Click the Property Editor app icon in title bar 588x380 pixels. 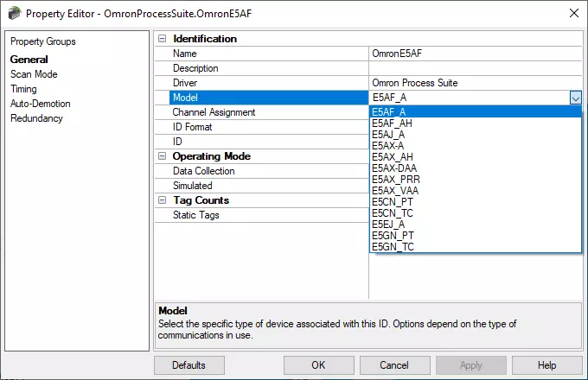(14, 14)
